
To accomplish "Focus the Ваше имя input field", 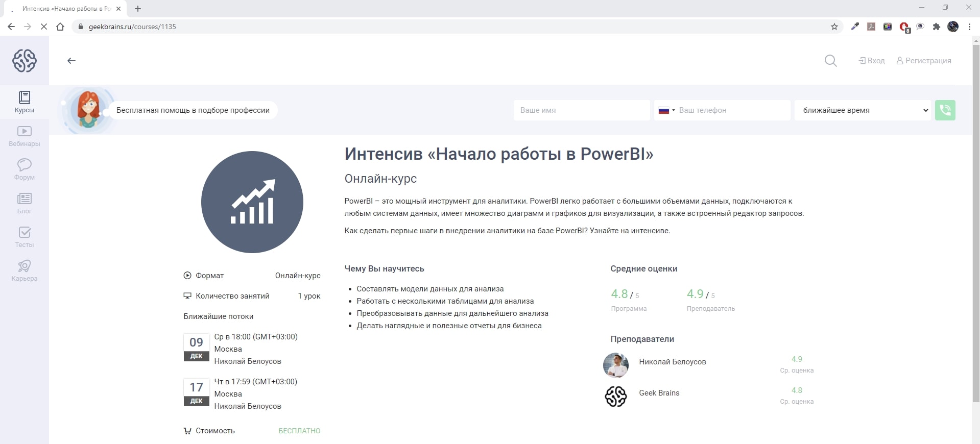I will tap(582, 110).
